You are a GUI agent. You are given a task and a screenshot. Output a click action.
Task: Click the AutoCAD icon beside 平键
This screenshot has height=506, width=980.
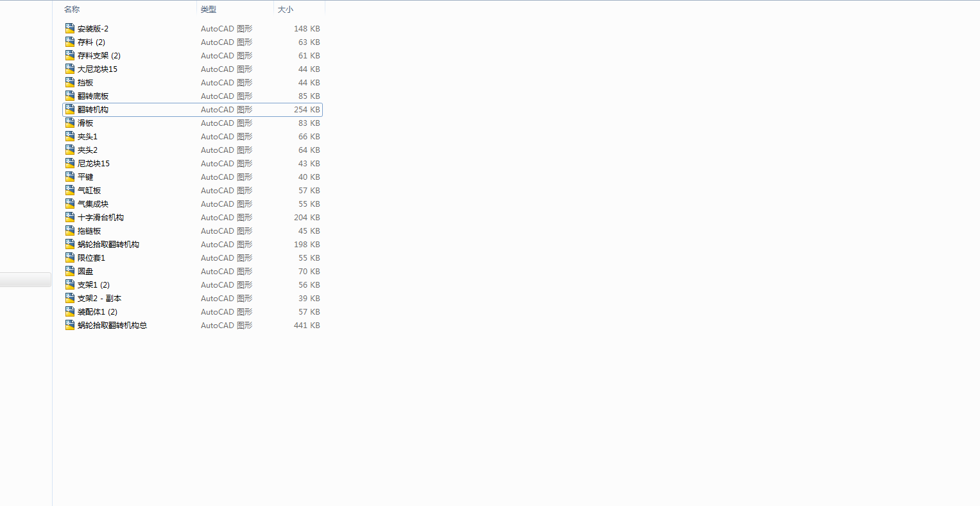[x=70, y=177]
